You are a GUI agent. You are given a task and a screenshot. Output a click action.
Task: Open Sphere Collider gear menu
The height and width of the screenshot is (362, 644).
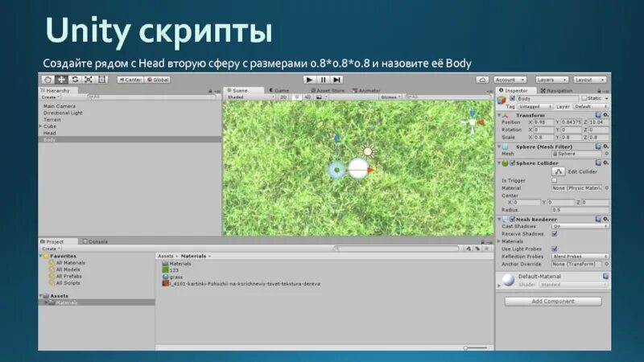(605, 163)
